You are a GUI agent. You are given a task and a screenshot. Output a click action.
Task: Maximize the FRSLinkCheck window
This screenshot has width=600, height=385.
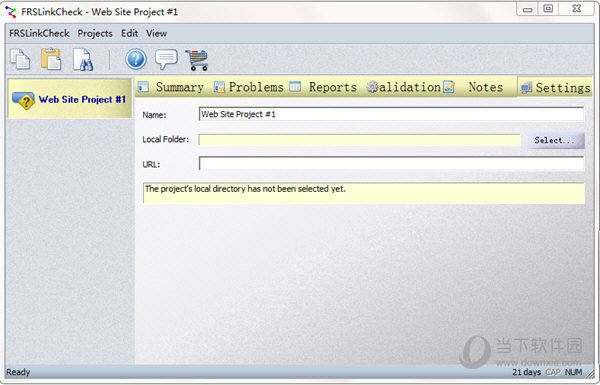tap(548, 9)
